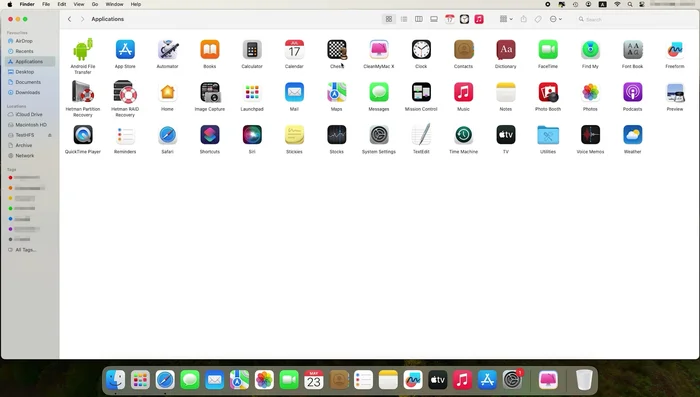Image resolution: width=700 pixels, height=397 pixels.
Task: Select the Font Book app icon
Action: 633,50
